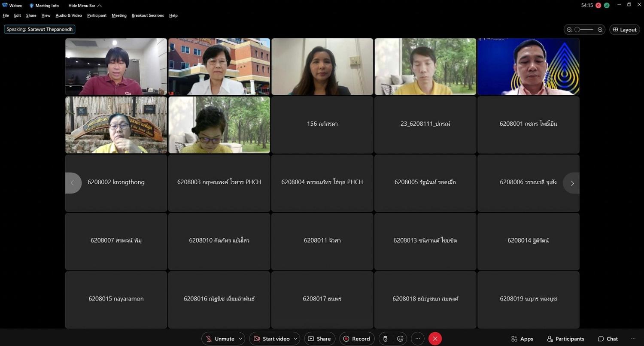Turn on camera with Start video
The width and height of the screenshot is (644, 346).
[271, 339]
